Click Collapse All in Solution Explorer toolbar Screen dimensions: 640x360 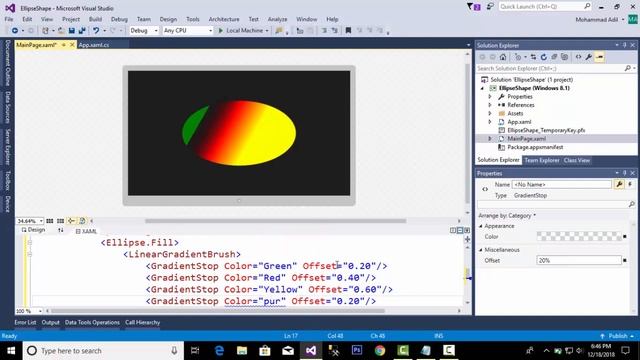click(x=554, y=57)
